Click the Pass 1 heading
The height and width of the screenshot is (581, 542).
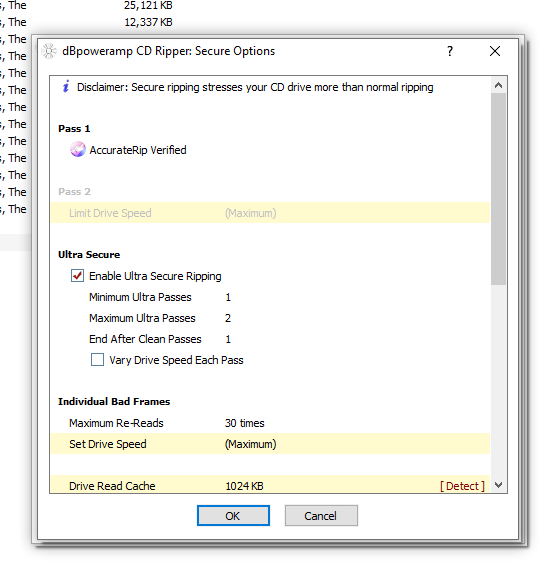(x=74, y=129)
